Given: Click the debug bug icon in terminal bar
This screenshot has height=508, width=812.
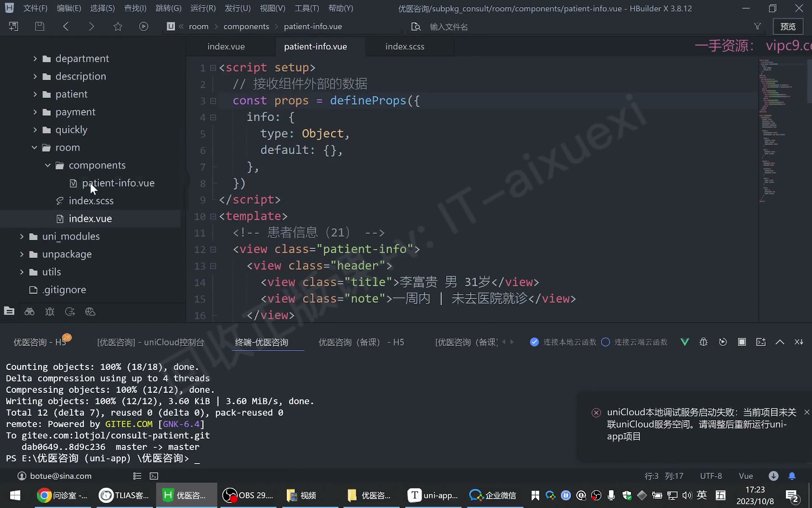Looking at the screenshot, I should [x=703, y=342].
